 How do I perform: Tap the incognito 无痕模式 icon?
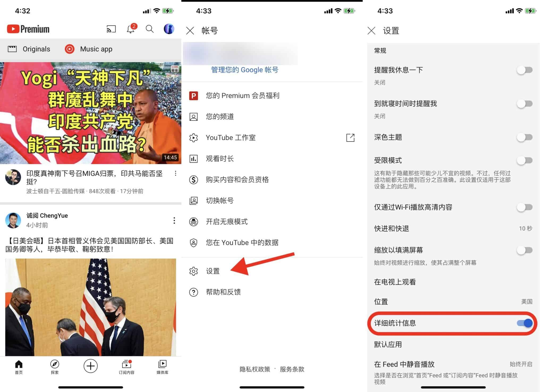click(x=194, y=222)
